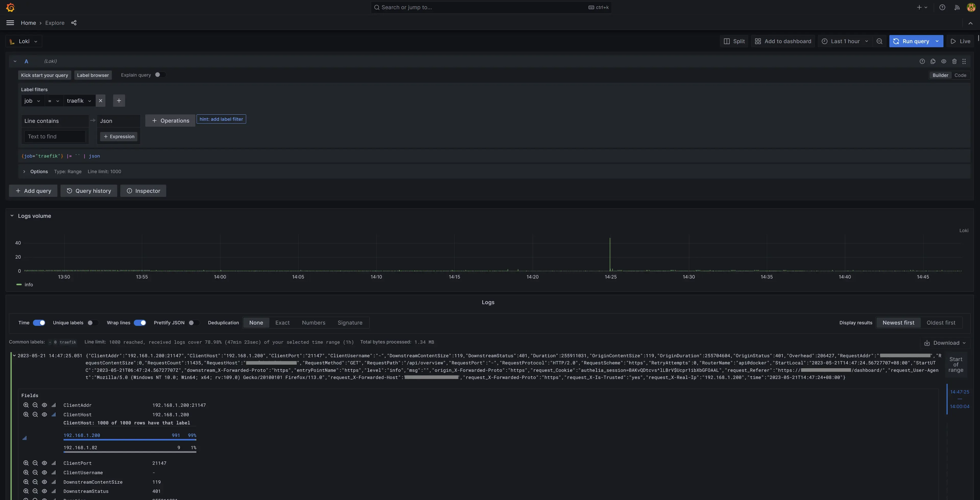Click the 14:25 spike in Logs volume

(x=610, y=254)
